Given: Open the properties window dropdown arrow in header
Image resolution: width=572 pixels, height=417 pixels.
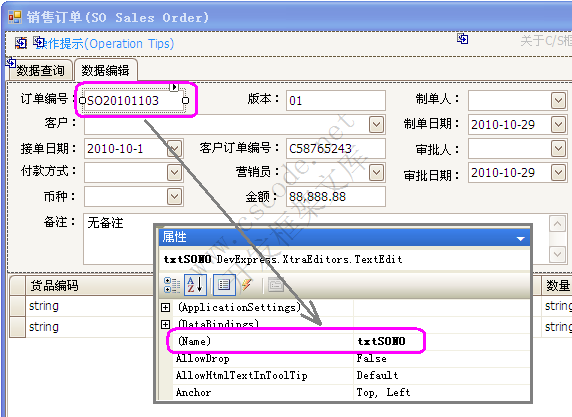Looking at the screenshot, I should click(x=521, y=239).
